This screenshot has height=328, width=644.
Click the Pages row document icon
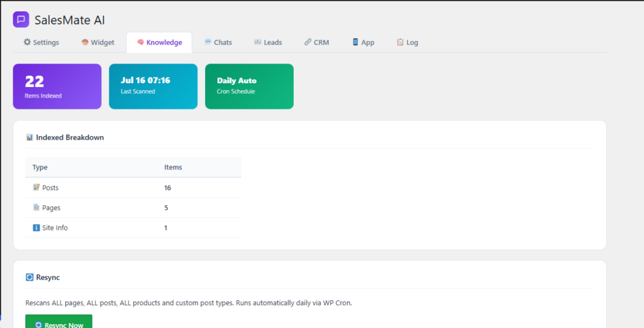tap(36, 208)
